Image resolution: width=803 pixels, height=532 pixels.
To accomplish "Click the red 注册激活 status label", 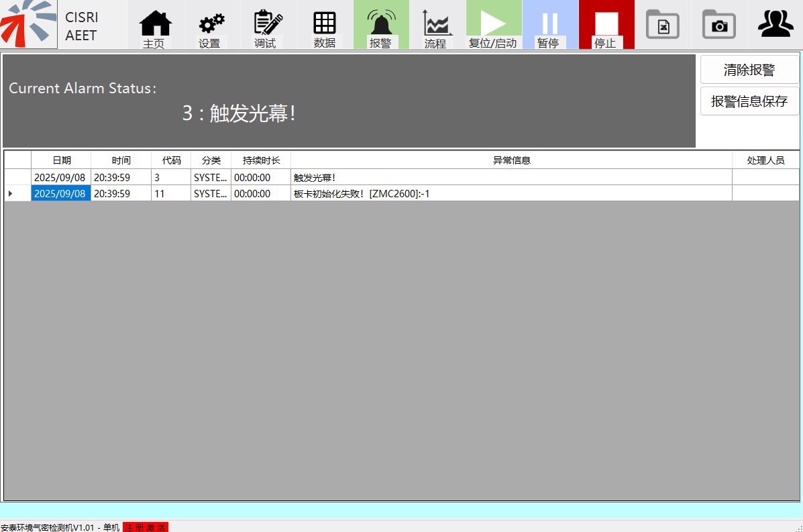I will [146, 527].
